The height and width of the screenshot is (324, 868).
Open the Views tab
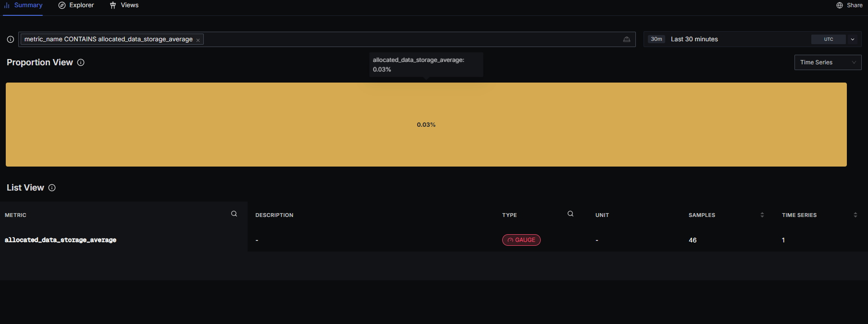[124, 5]
